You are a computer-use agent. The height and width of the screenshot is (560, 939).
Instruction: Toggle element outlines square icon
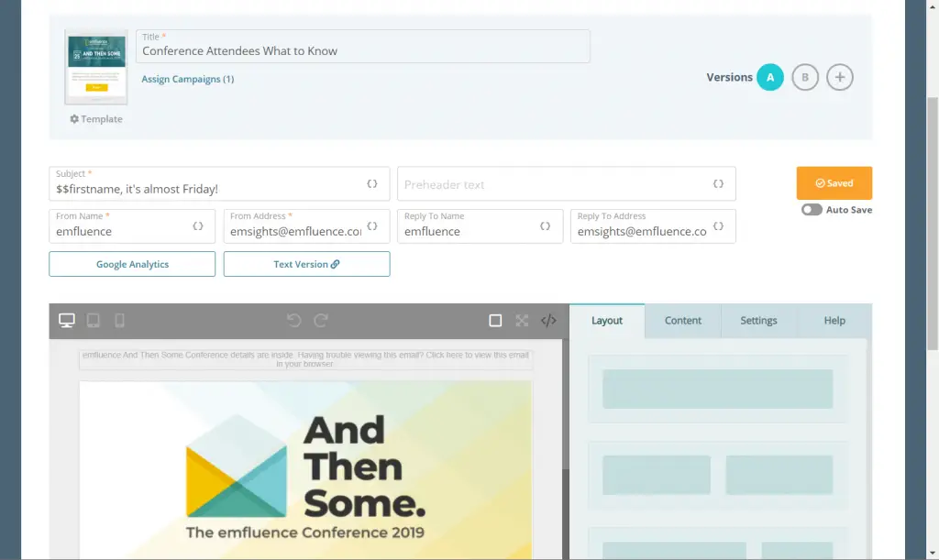point(495,321)
